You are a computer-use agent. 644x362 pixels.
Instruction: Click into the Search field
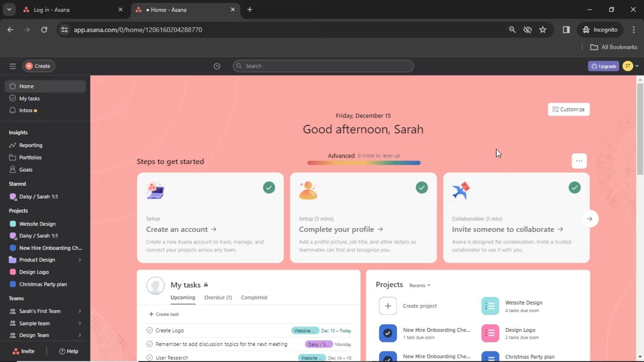(x=323, y=66)
